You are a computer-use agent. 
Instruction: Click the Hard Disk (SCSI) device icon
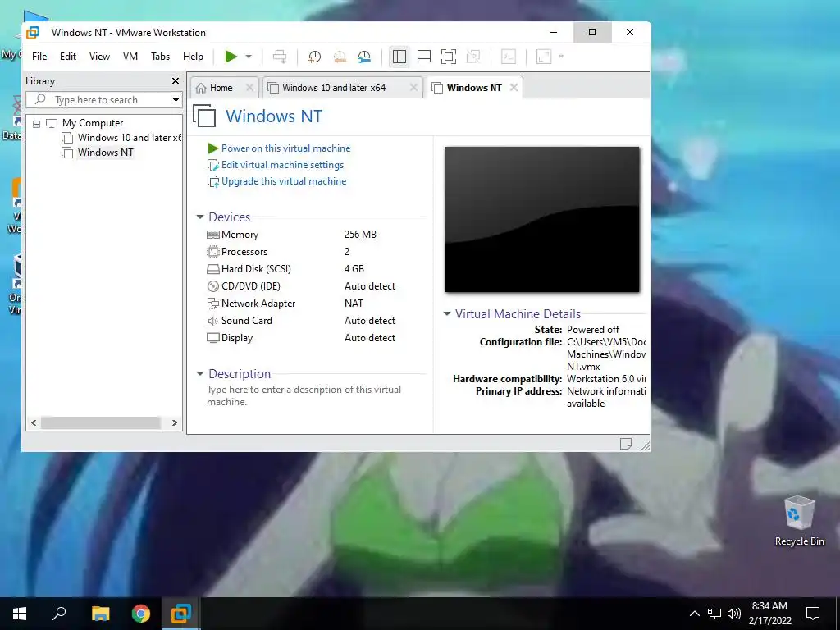click(x=213, y=269)
